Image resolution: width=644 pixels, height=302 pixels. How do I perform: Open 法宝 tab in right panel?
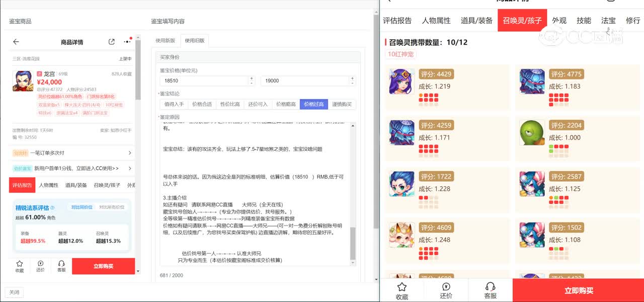coord(608,21)
